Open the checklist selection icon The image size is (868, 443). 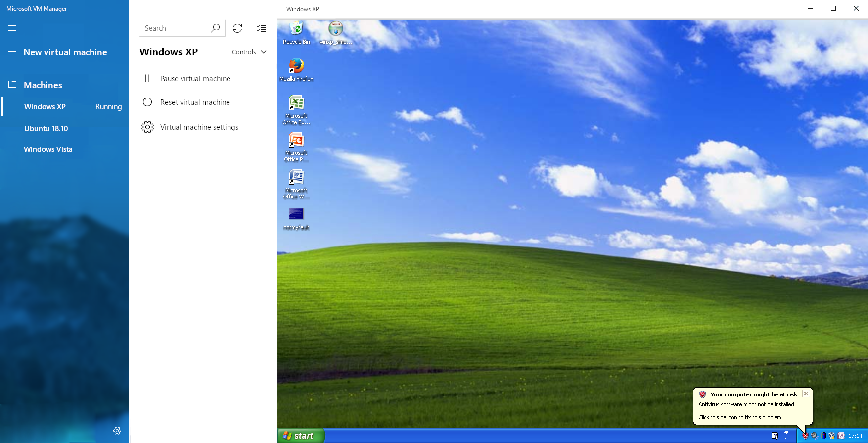pos(261,28)
